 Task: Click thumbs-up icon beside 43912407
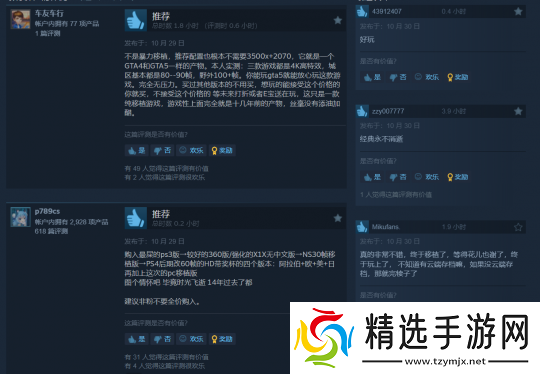(x=362, y=11)
